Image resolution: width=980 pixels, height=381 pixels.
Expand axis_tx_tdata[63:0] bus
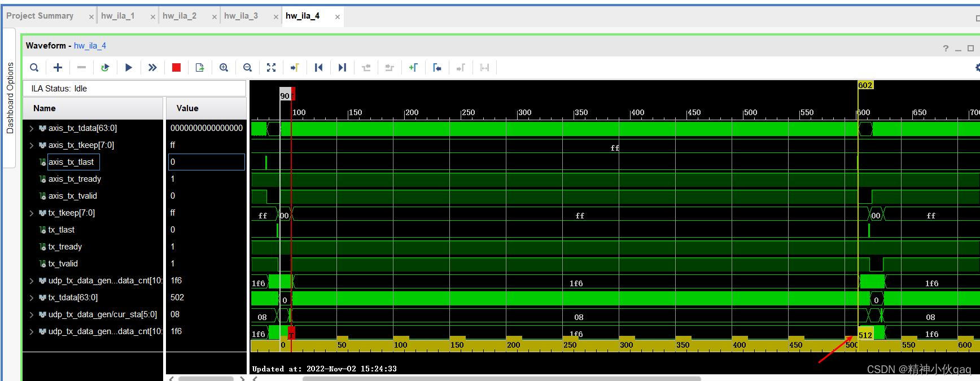(x=32, y=129)
